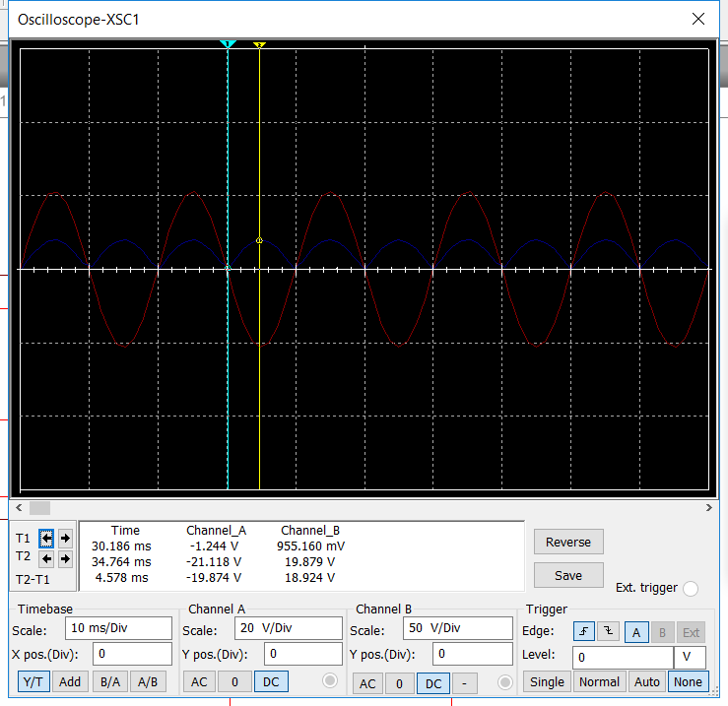Click the T2 cursor right arrow
Screen dimensions: 728x706
(65, 558)
